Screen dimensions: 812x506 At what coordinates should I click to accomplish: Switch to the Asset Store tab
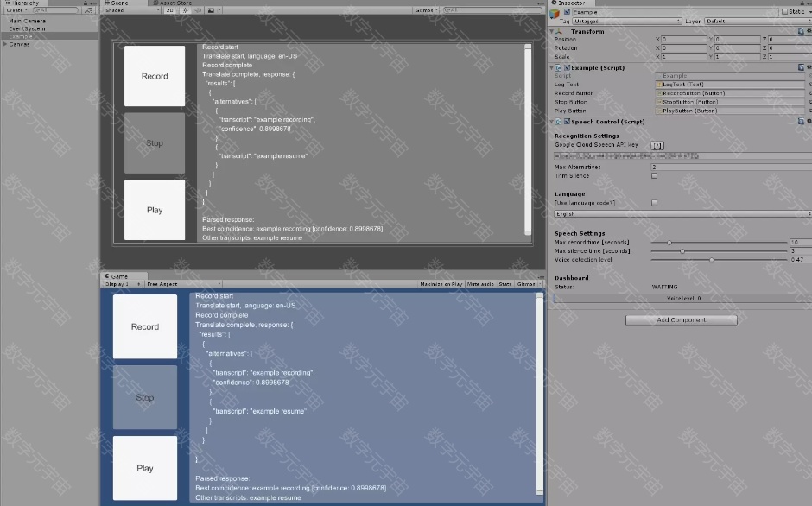click(x=175, y=3)
